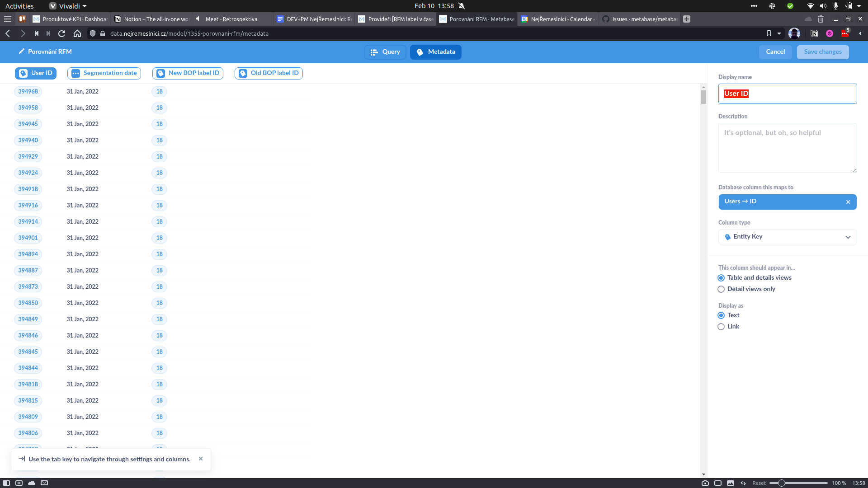Image resolution: width=868 pixels, height=488 pixels.
Task: Select the Detail views only option
Action: click(x=721, y=289)
